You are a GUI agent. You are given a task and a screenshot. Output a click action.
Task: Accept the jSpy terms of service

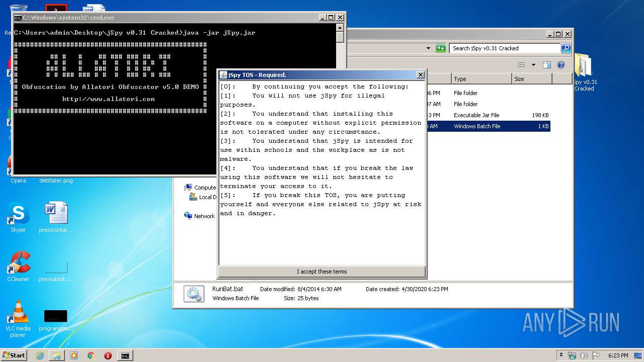[x=322, y=271]
